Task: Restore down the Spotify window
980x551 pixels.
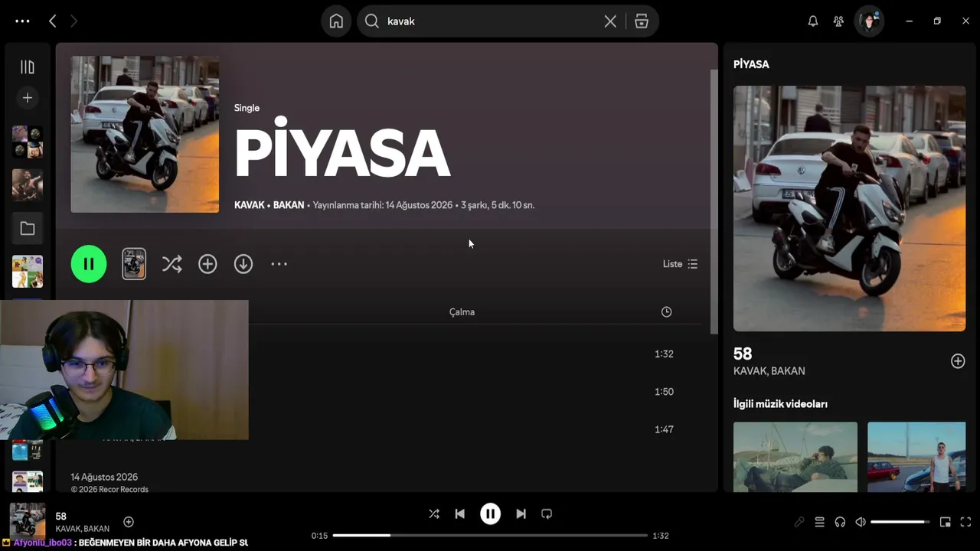Action: click(937, 21)
